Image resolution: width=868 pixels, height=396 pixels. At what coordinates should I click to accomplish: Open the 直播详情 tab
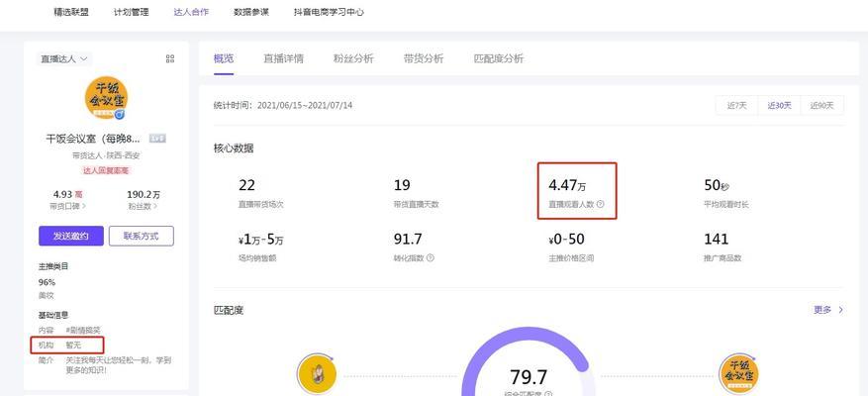tap(283, 58)
